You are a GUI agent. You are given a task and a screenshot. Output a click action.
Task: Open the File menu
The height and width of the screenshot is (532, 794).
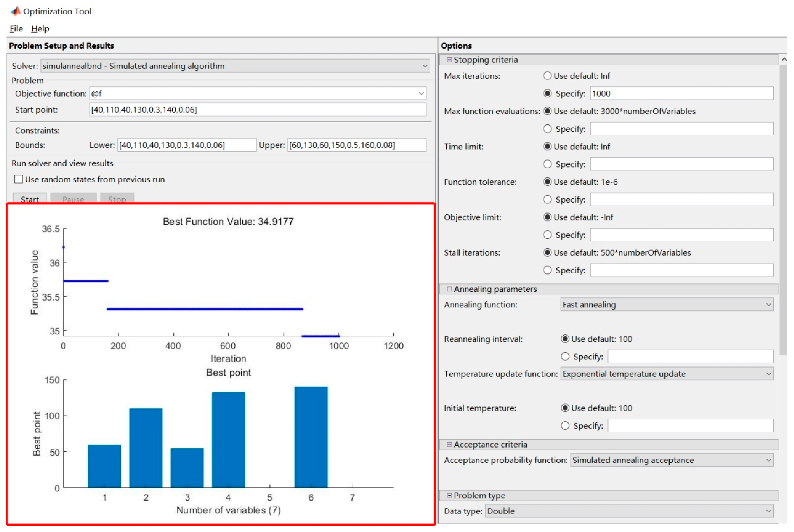point(16,28)
